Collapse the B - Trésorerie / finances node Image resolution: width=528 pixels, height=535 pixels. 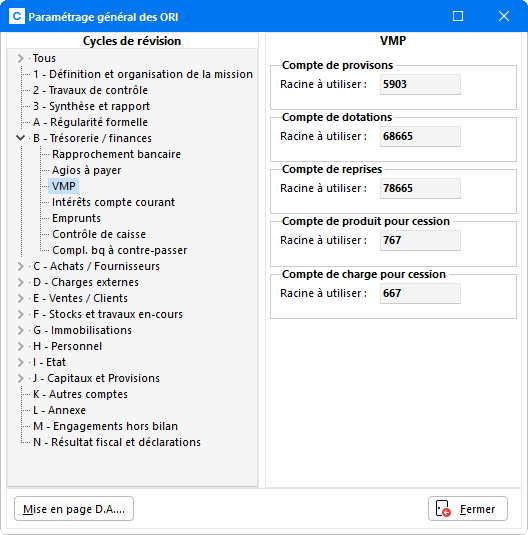tap(20, 138)
